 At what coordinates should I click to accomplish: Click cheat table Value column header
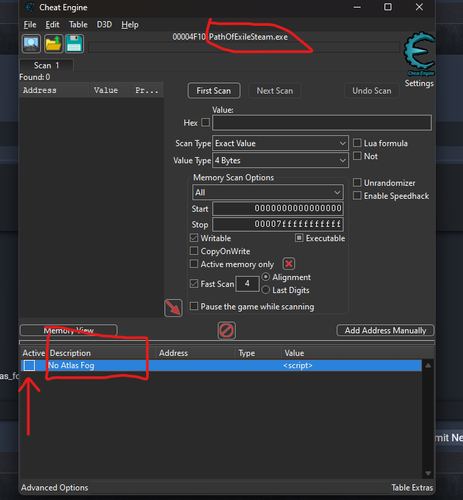click(x=358, y=353)
